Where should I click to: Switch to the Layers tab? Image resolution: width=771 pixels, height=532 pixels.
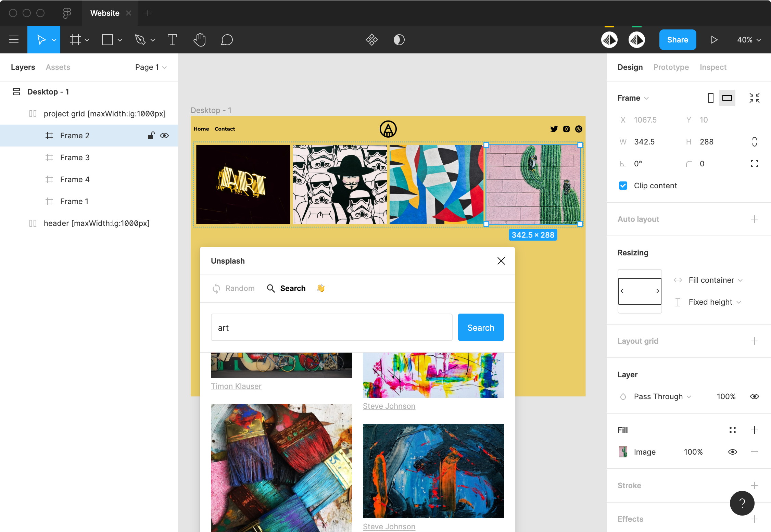pos(23,67)
